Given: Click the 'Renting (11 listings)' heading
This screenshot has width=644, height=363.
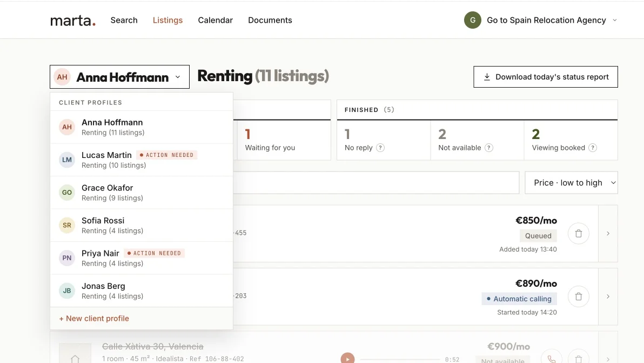Looking at the screenshot, I should point(263,76).
